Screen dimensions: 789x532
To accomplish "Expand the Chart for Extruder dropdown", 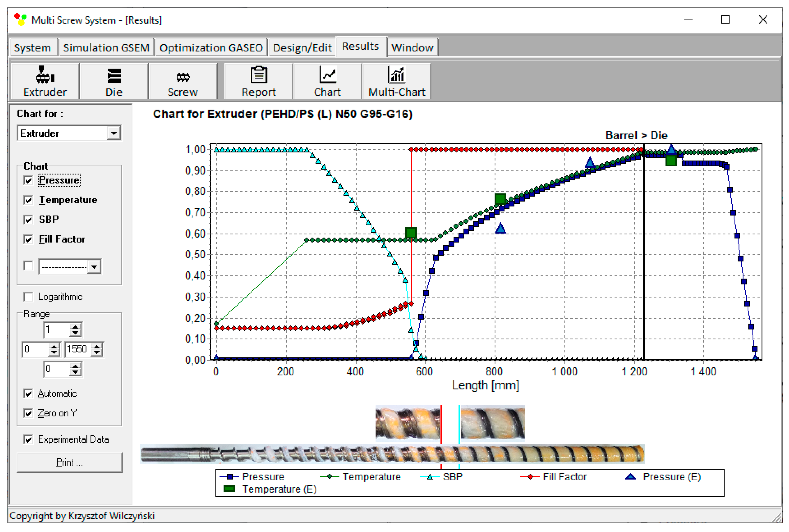I will [114, 133].
